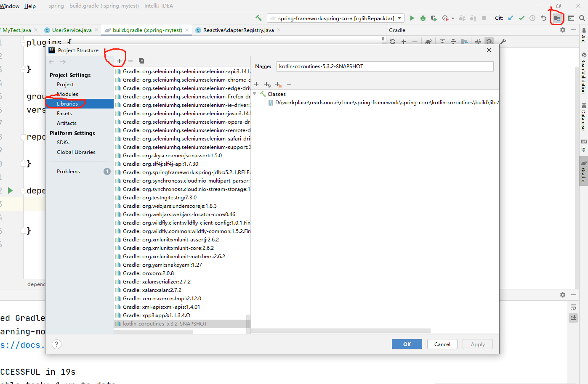This screenshot has width=588, height=384.
Task: Remove selected library root
Action: 289,84
